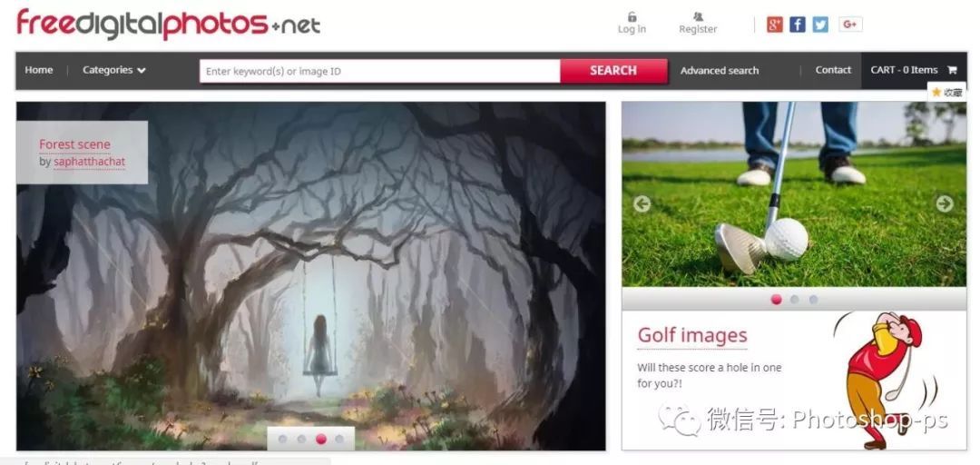
Task: Open the Facebook social icon
Action: click(798, 25)
